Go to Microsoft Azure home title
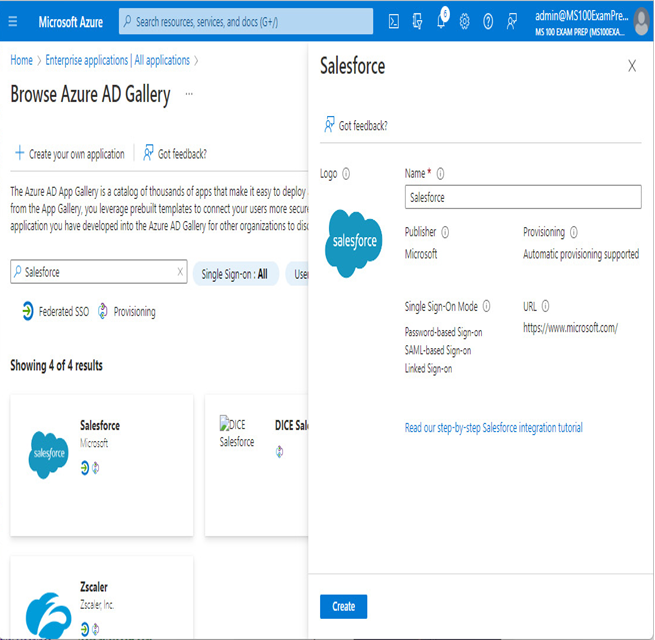This screenshot has width=655, height=640. (71, 22)
